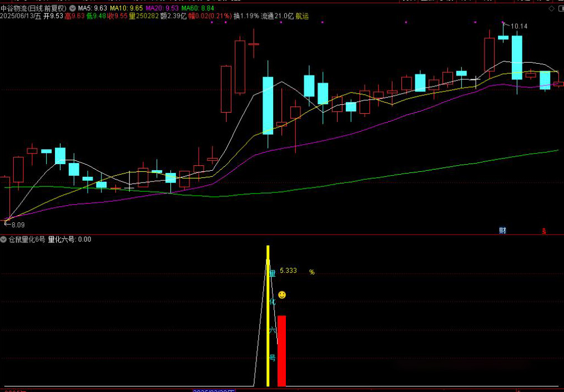Click the 财 financial info marker icon
This screenshot has width=564, height=392.
point(502,231)
